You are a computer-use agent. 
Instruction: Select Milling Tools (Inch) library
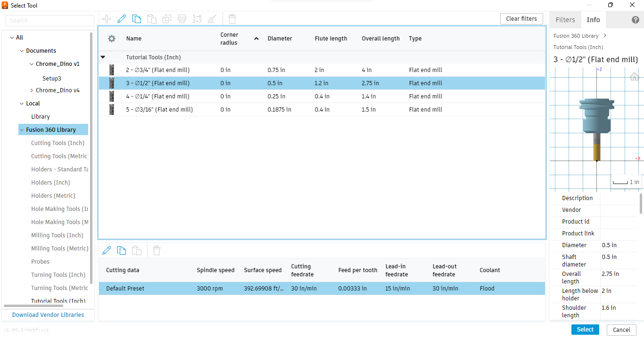tap(57, 235)
